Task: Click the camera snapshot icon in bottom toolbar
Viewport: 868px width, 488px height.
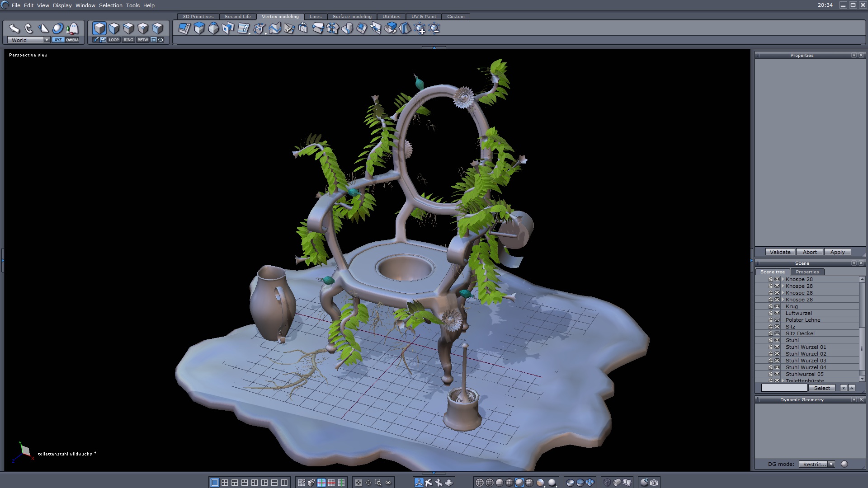Action: (x=654, y=483)
